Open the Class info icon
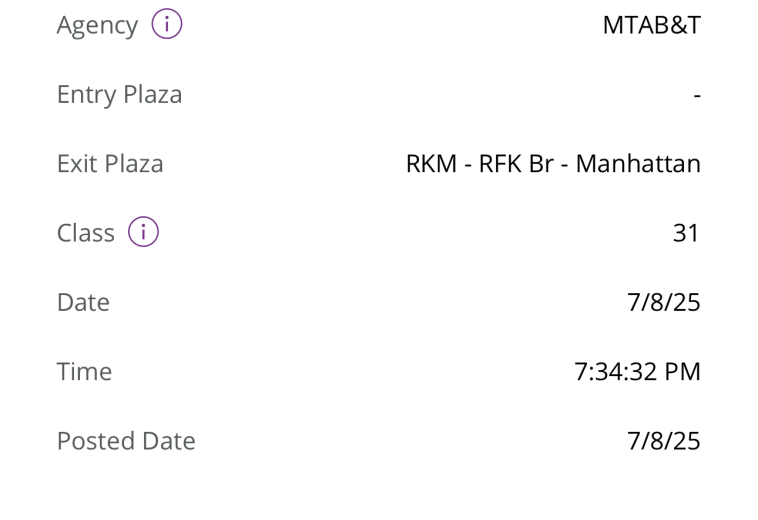 coord(143,233)
